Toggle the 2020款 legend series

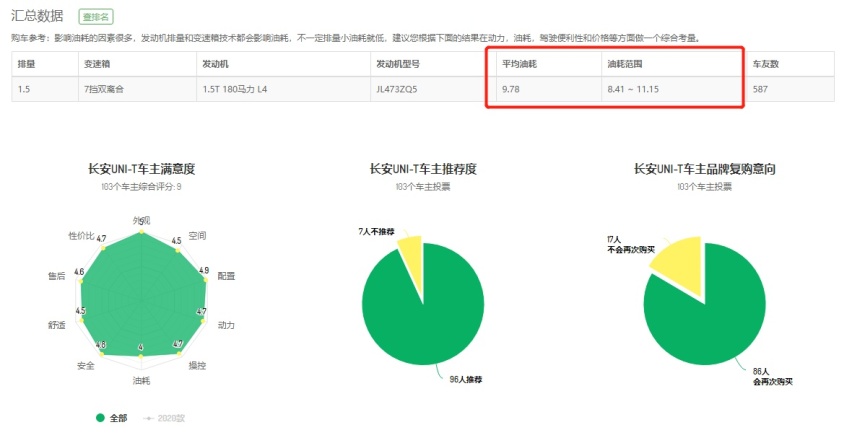(x=164, y=418)
